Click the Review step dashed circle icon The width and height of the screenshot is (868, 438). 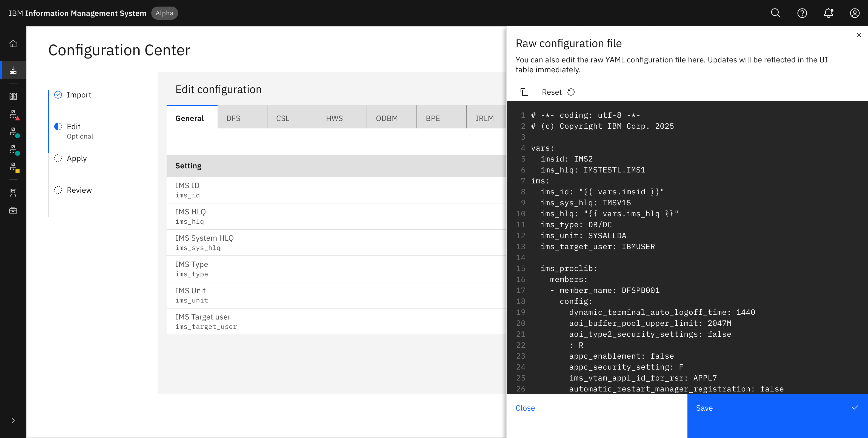tap(58, 190)
